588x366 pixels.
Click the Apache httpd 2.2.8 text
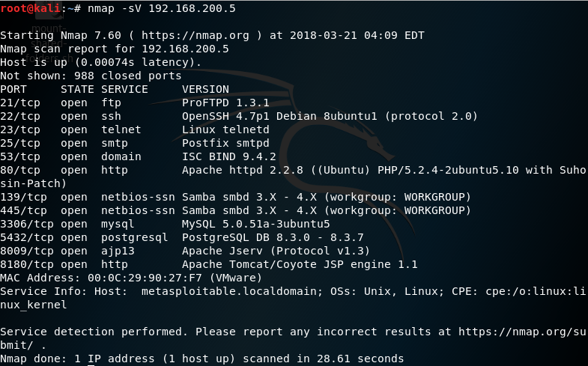pos(238,170)
